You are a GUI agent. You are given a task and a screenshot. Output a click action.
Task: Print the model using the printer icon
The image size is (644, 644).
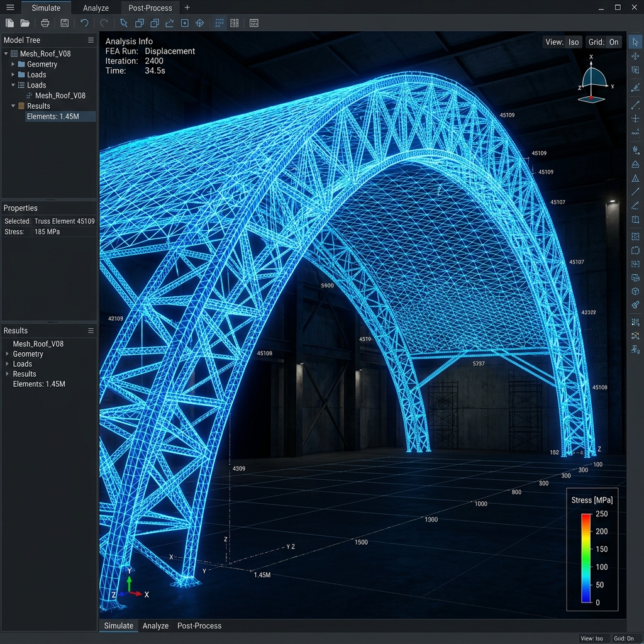45,23
